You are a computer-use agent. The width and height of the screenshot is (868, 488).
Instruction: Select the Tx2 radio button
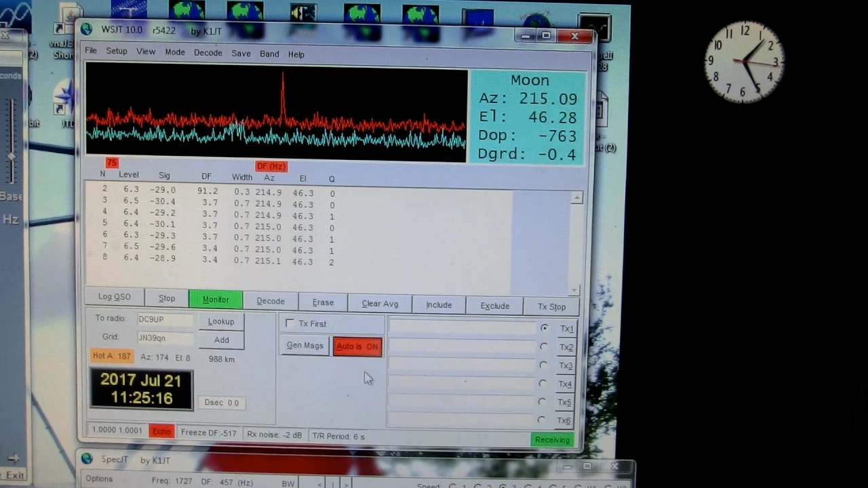pyautogui.click(x=544, y=346)
